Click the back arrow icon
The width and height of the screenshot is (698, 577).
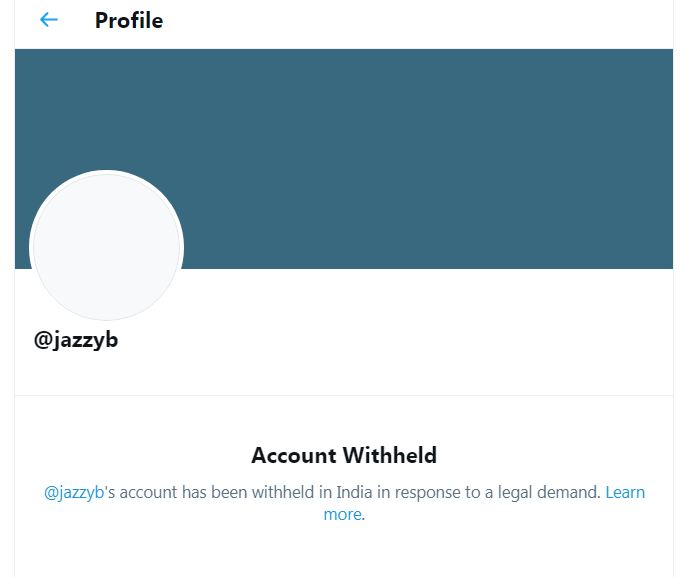[48, 20]
